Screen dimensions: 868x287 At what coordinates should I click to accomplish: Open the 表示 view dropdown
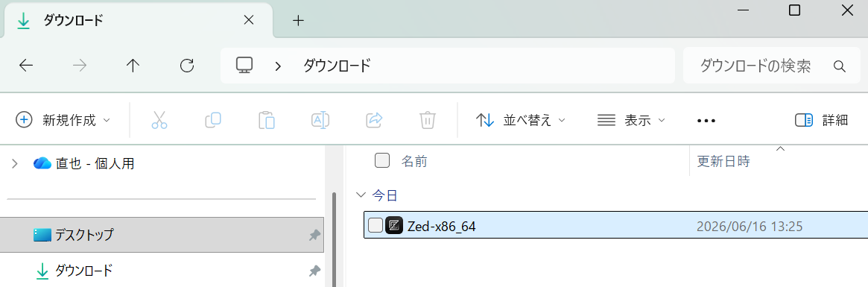coord(631,120)
